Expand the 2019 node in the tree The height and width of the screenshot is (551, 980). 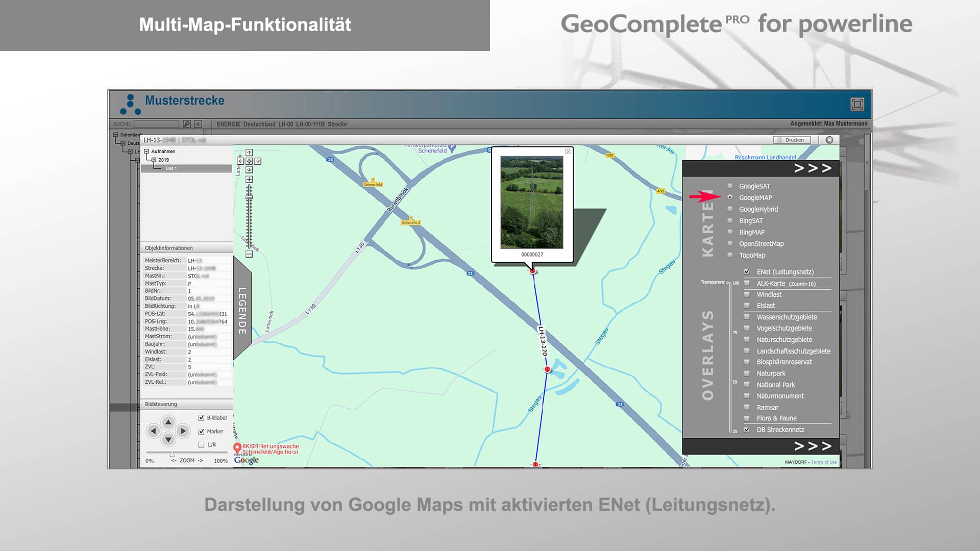pyautogui.click(x=154, y=160)
